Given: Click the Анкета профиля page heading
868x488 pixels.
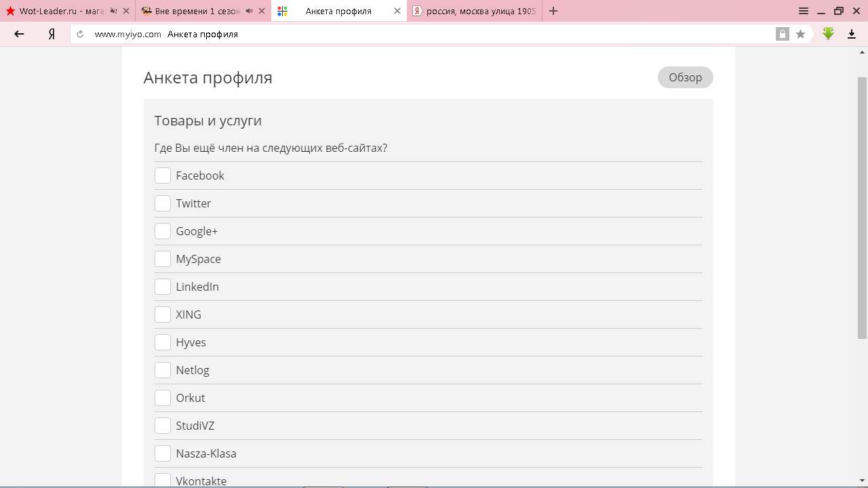Looking at the screenshot, I should pos(208,77).
